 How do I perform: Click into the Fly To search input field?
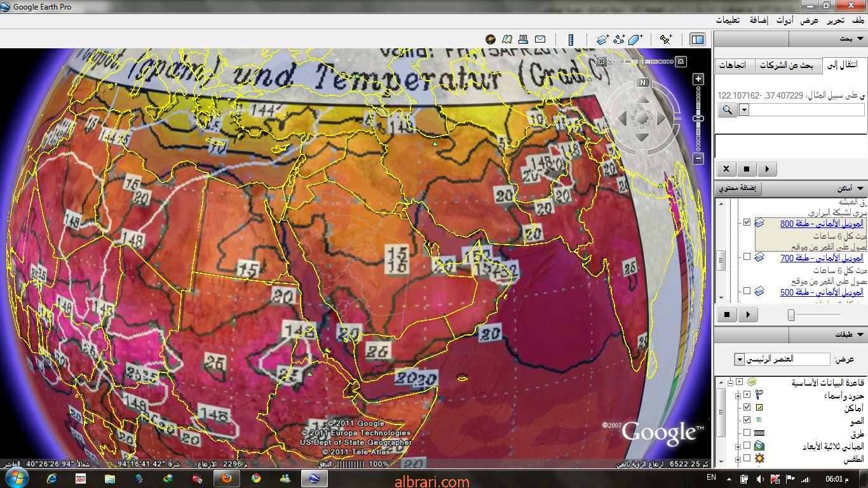[x=807, y=110]
